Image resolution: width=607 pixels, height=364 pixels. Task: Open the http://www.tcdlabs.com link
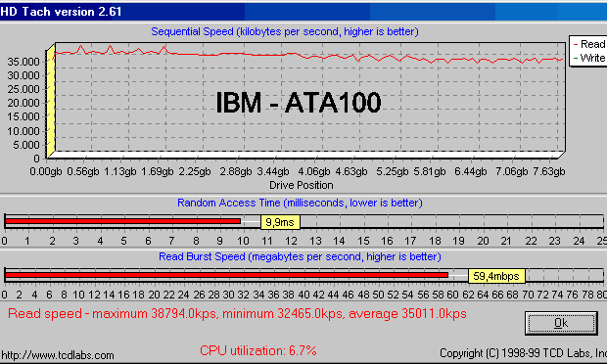[58, 355]
